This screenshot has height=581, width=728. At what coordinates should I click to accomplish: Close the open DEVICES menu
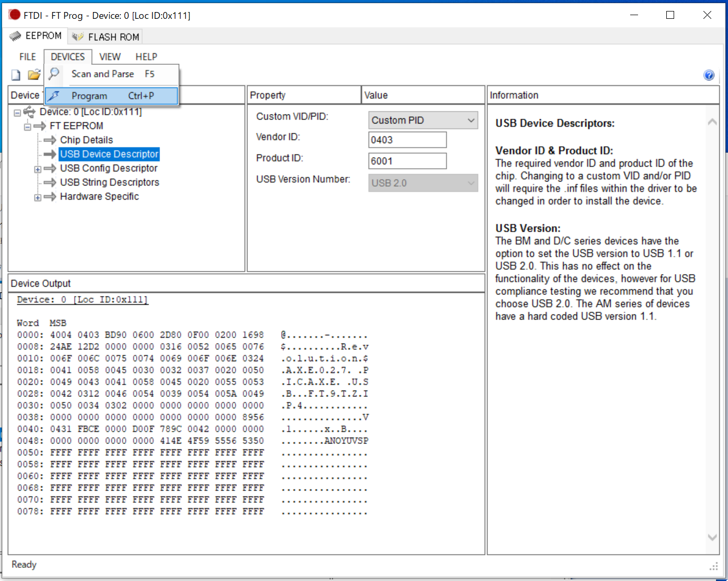pos(68,56)
